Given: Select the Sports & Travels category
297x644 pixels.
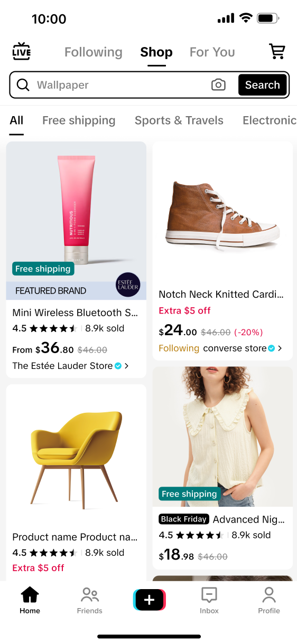Looking at the screenshot, I should click(x=179, y=120).
